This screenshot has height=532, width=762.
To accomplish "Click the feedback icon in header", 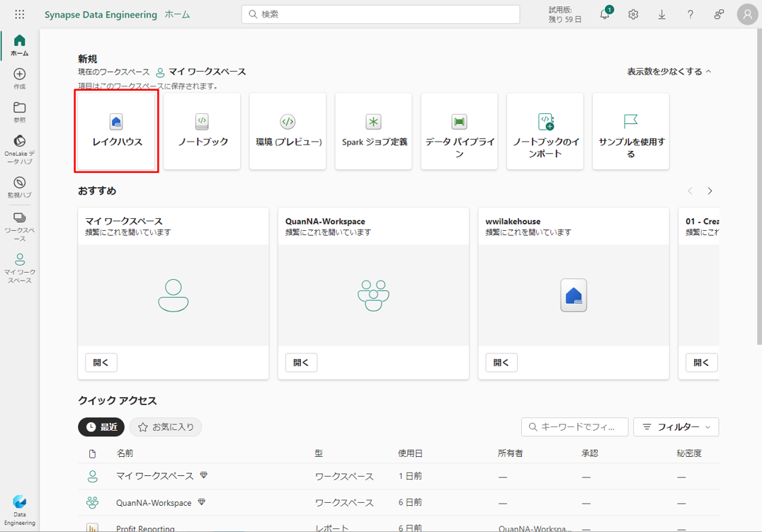I will [719, 15].
